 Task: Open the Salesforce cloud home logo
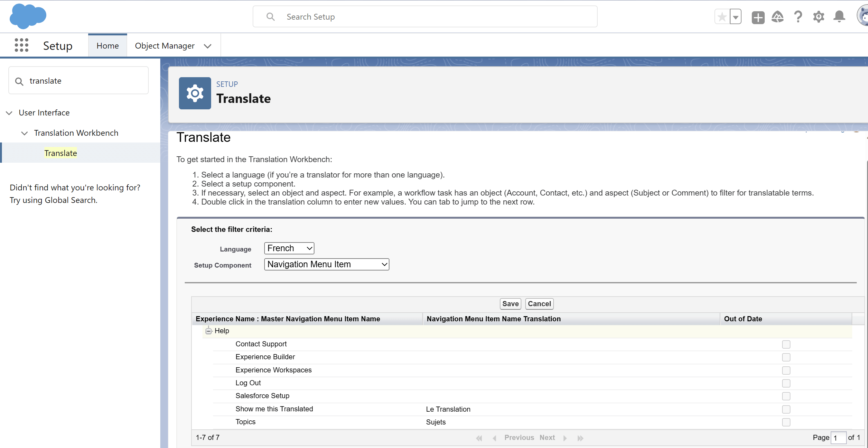[28, 16]
